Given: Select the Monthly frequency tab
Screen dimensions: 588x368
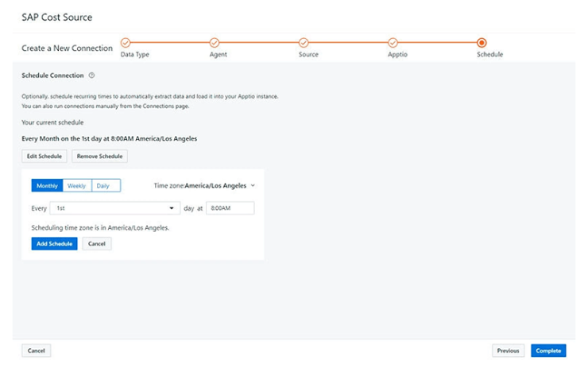Looking at the screenshot, I should pos(47,186).
